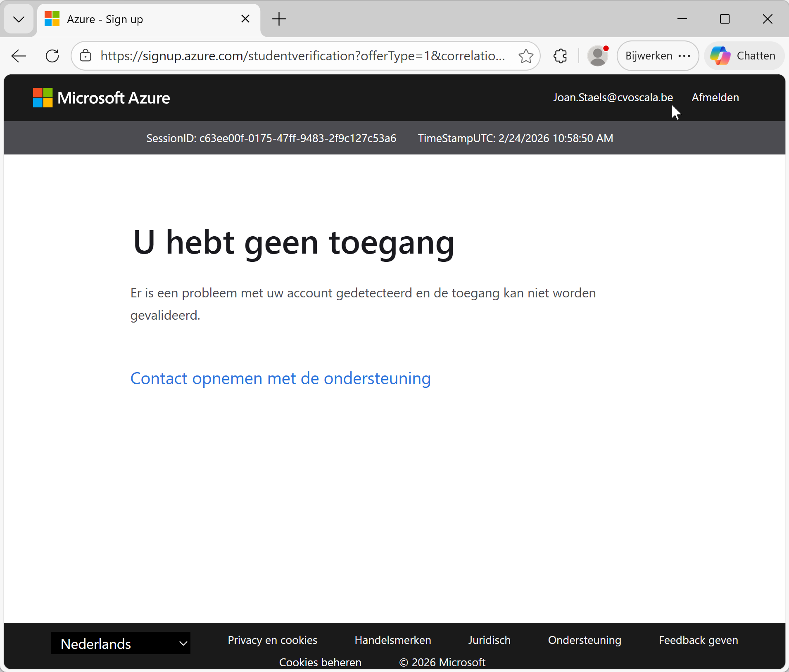View site information lock icon
The image size is (789, 672).
click(86, 56)
